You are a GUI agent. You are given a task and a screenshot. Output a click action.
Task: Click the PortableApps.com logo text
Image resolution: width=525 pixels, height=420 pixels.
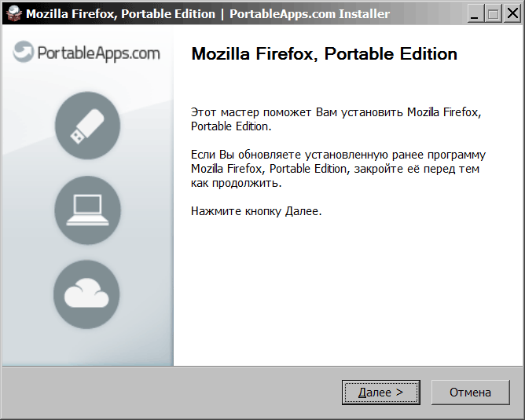point(98,53)
